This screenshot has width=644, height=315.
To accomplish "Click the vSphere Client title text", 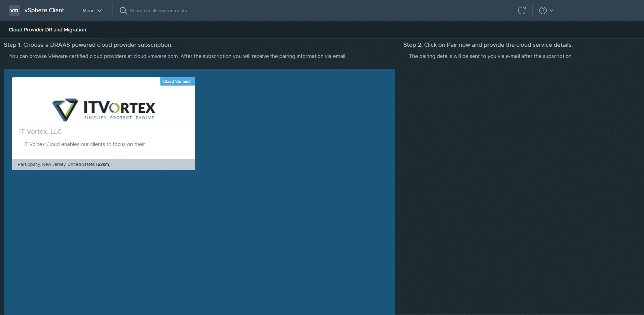I will [x=44, y=10].
